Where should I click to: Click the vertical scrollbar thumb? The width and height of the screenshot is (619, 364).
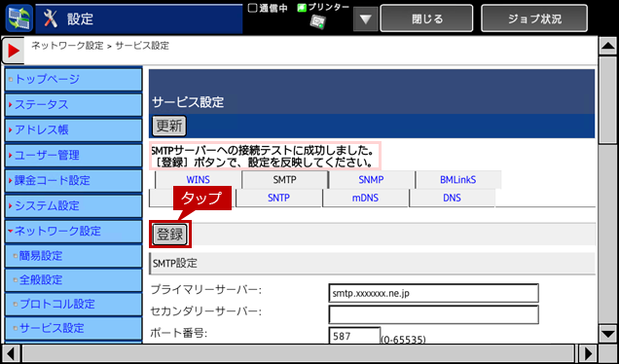click(608, 100)
